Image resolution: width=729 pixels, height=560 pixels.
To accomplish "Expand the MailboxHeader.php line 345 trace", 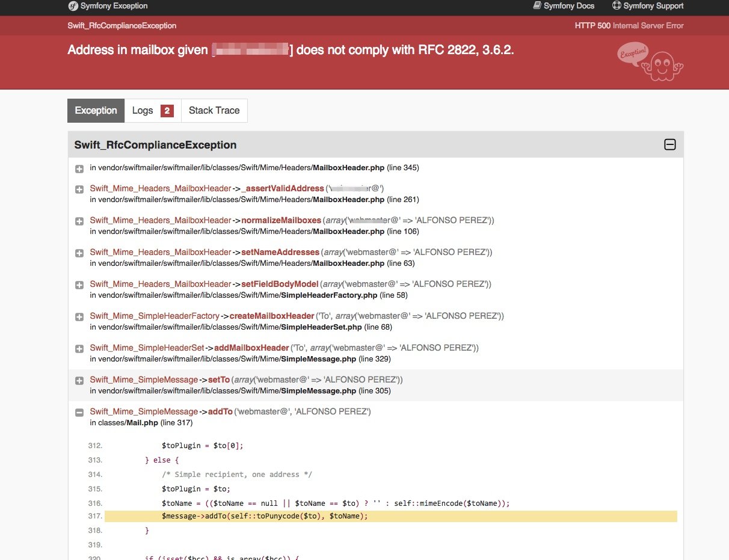I will 79,169.
